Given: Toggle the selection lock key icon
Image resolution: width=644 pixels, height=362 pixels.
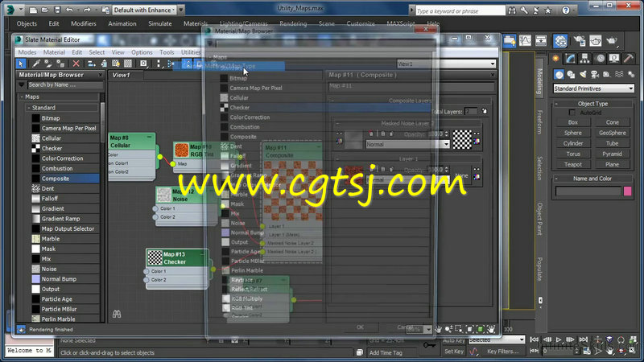Looking at the screenshot, I should click(430, 346).
